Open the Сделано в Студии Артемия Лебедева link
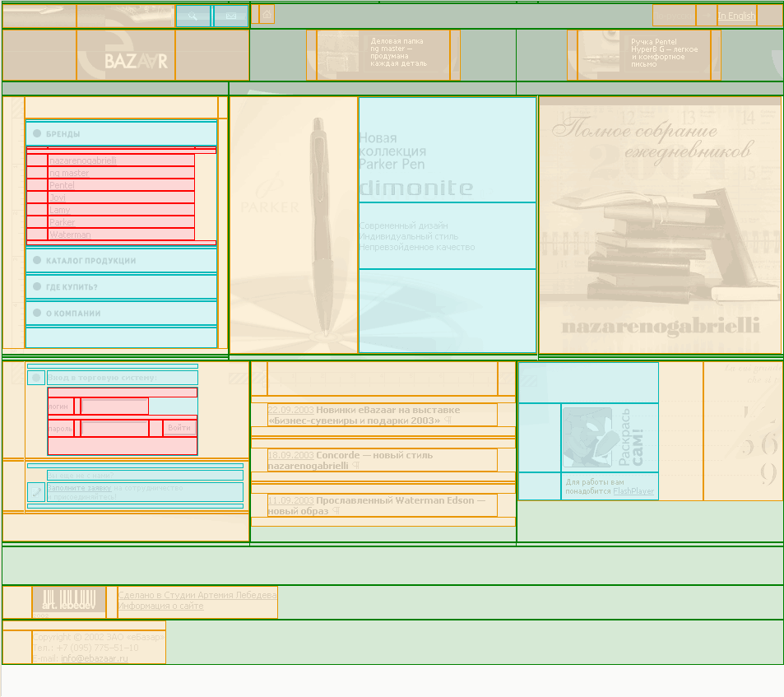The width and height of the screenshot is (784, 697). click(x=197, y=595)
